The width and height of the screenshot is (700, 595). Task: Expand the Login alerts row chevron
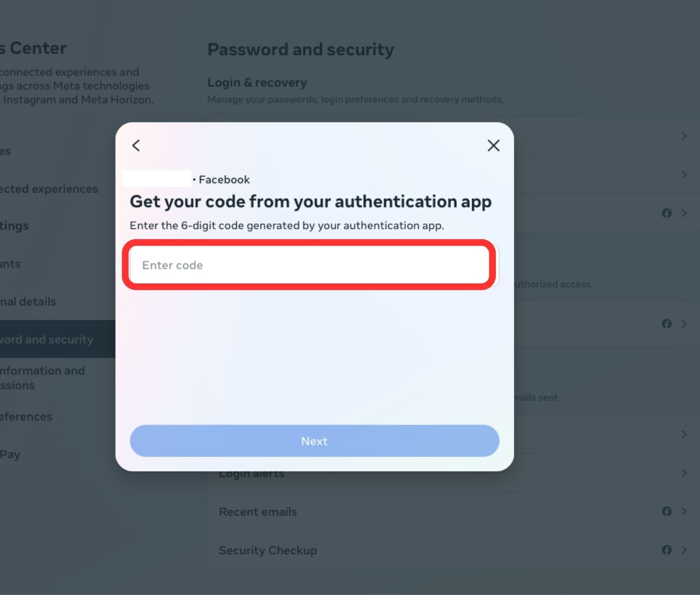(x=684, y=473)
